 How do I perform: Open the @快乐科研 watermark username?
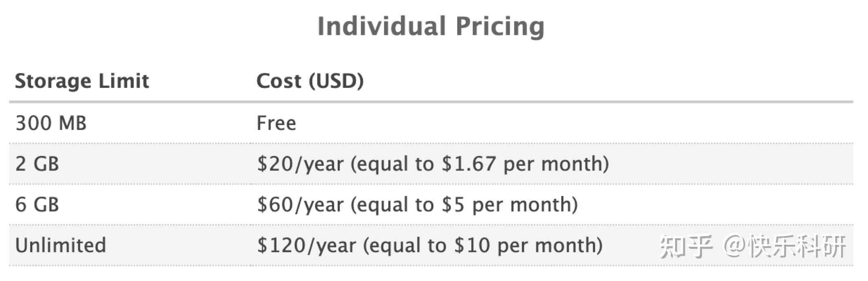pyautogui.click(x=785, y=246)
